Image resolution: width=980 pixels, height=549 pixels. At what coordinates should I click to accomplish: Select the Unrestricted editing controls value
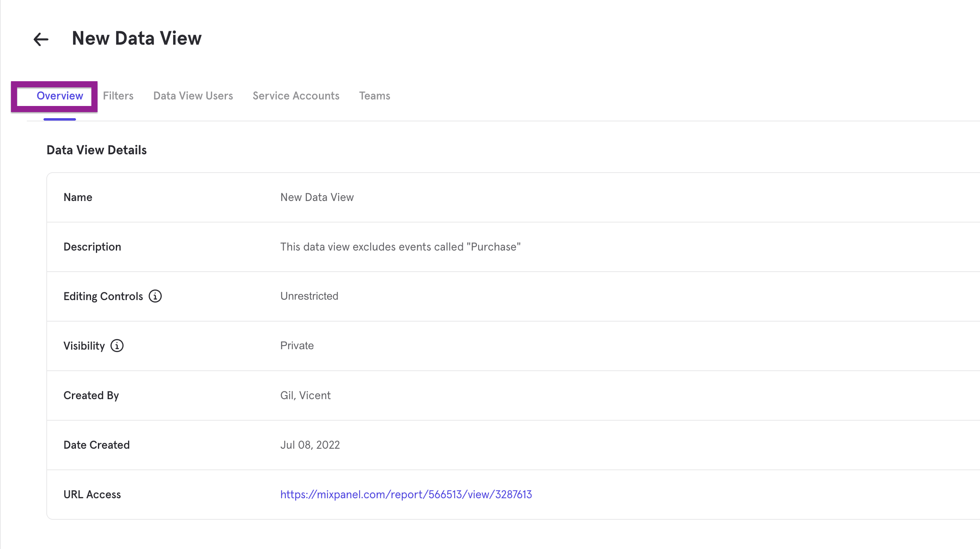(309, 296)
